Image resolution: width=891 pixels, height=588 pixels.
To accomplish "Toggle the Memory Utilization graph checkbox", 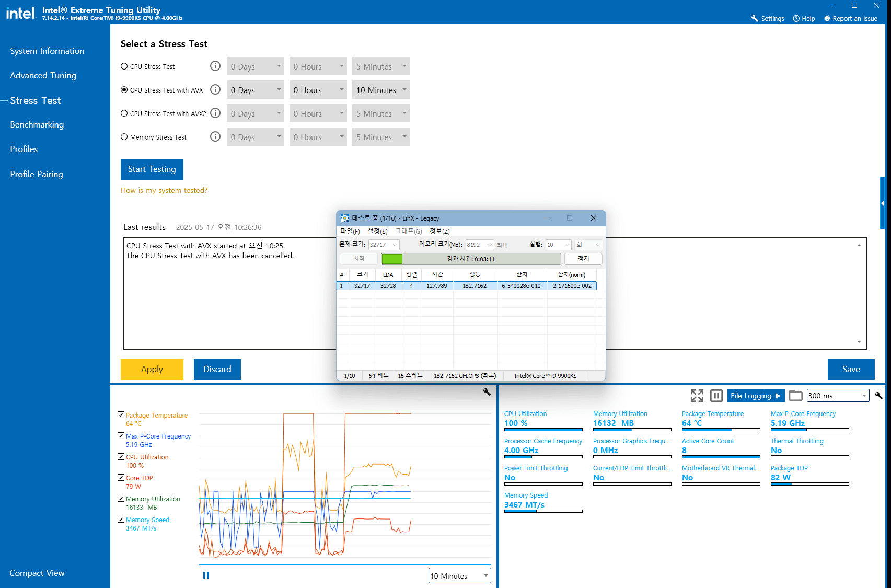I will click(x=121, y=499).
